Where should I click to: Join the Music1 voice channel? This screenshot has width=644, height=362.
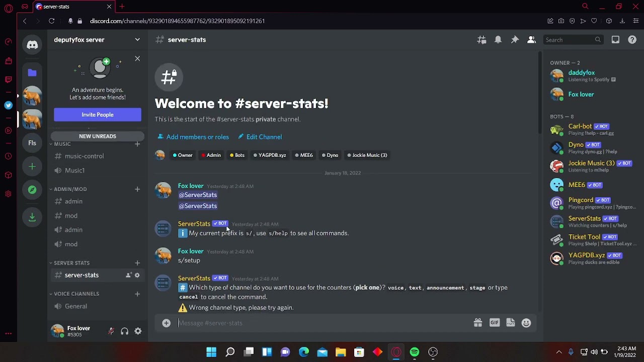coord(97,170)
